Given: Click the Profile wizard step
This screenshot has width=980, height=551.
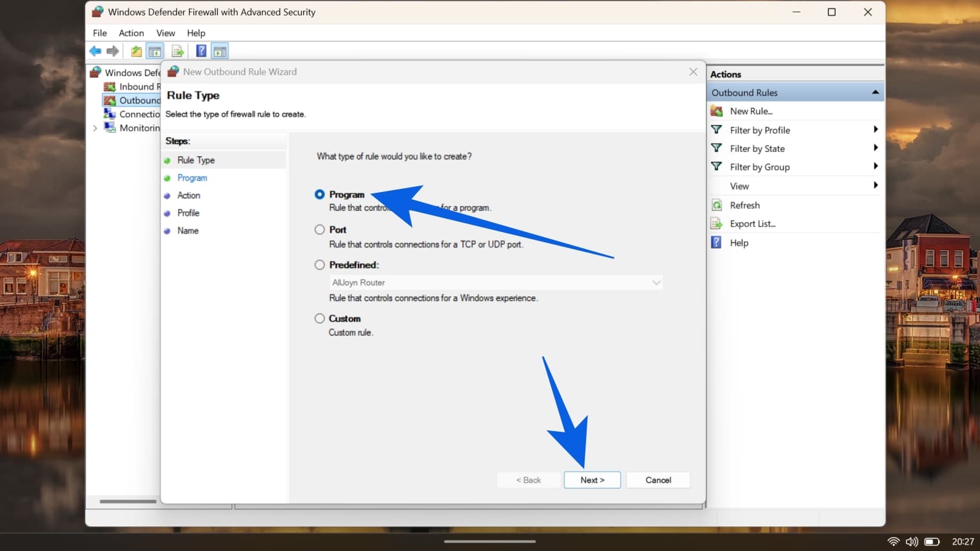Looking at the screenshot, I should pyautogui.click(x=188, y=213).
